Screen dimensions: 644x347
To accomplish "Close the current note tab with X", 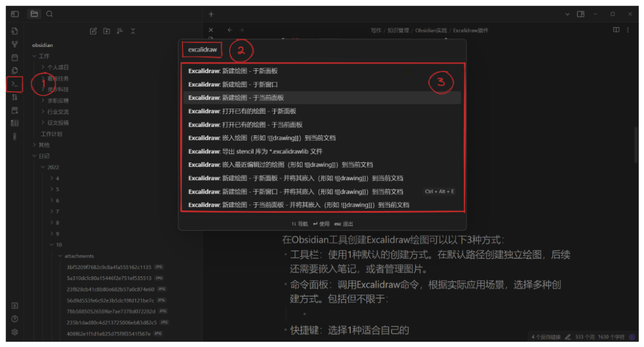I will tap(210, 30).
